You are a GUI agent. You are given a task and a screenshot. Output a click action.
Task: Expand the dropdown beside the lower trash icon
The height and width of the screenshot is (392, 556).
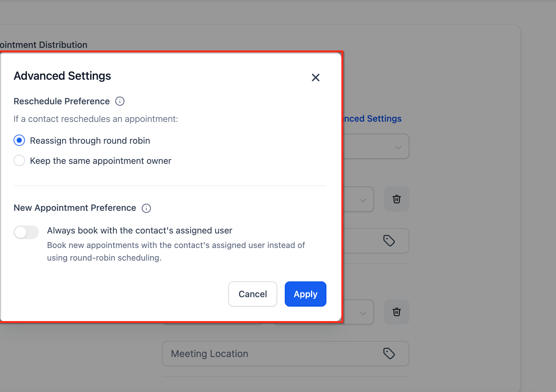(363, 313)
